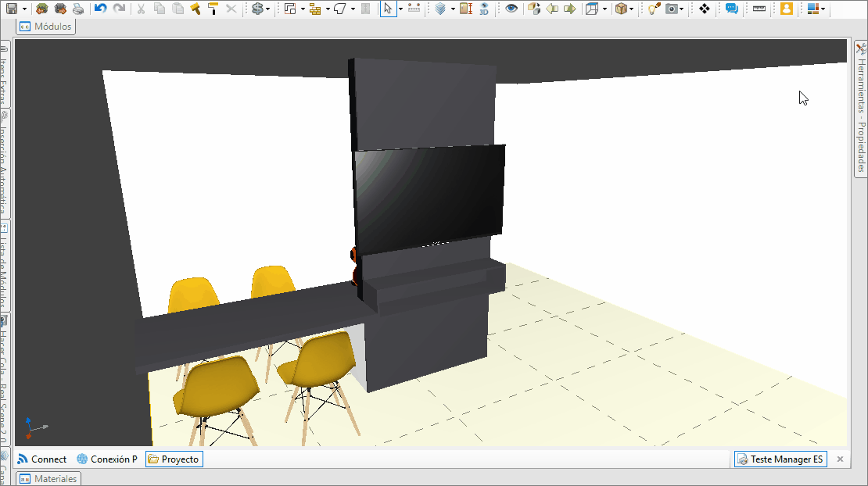Open the chat bubbles icon

(x=732, y=9)
